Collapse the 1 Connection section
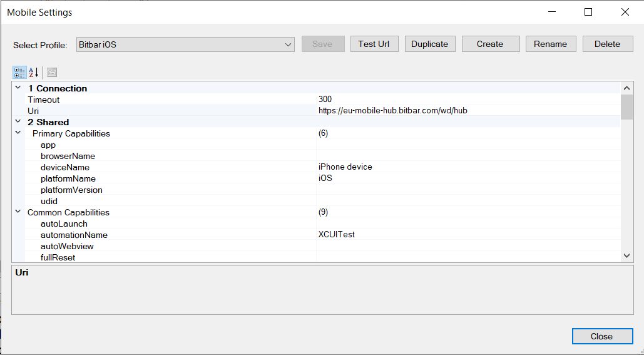The width and height of the screenshot is (644, 355). [18, 88]
